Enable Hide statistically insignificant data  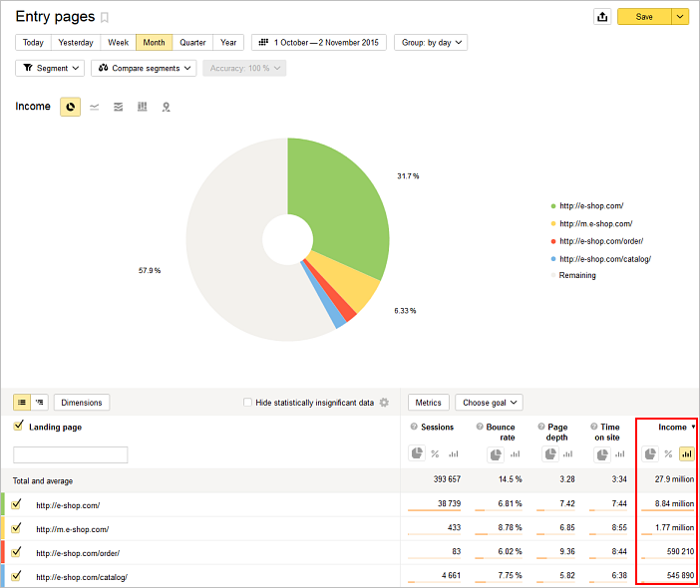coord(248,403)
